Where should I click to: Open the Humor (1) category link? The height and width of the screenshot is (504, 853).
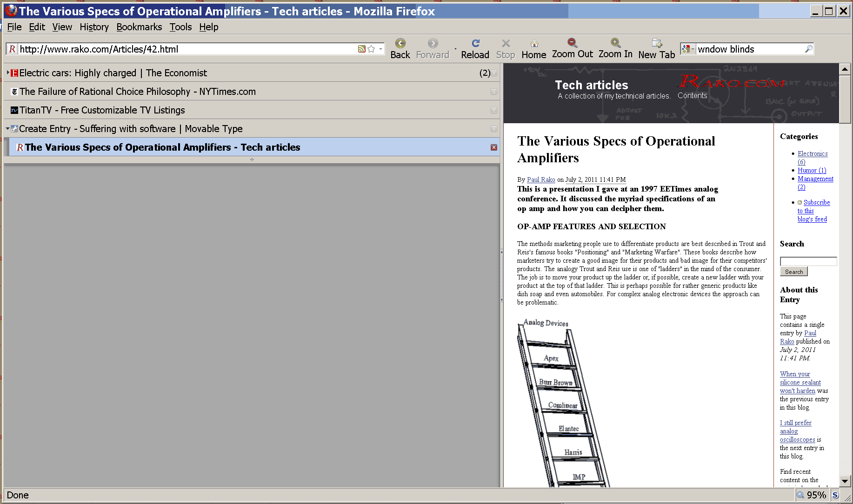812,170
